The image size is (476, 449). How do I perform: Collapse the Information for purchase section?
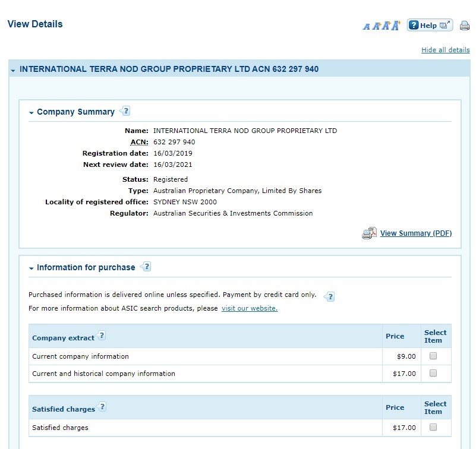coord(31,268)
